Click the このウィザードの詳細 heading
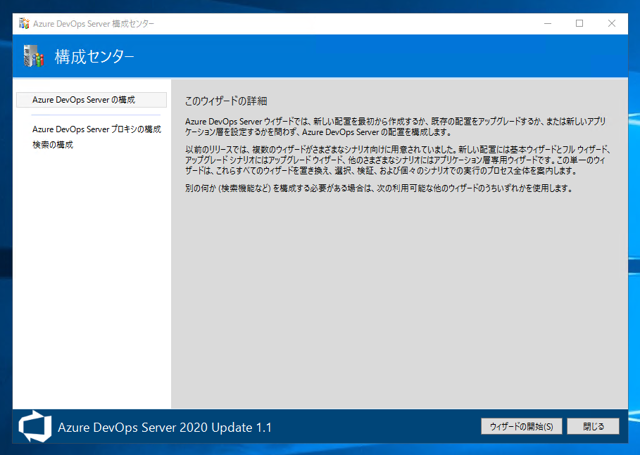Image resolution: width=640 pixels, height=455 pixels. [226, 101]
